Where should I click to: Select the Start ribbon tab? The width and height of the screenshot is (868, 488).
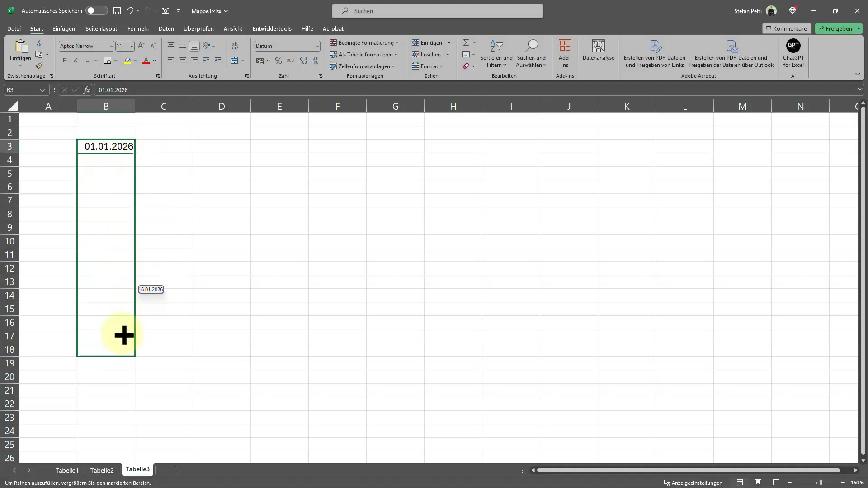click(37, 28)
